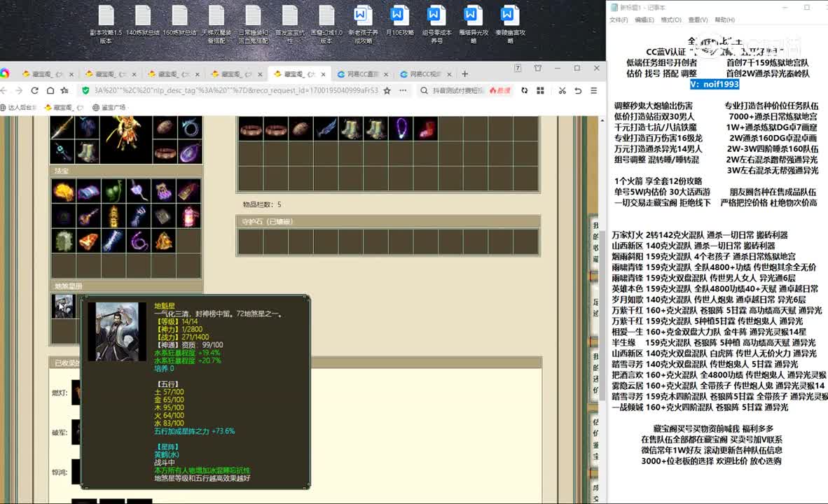The image size is (828, 504).
Task: Click the browser address bar URL
Action: (236, 91)
